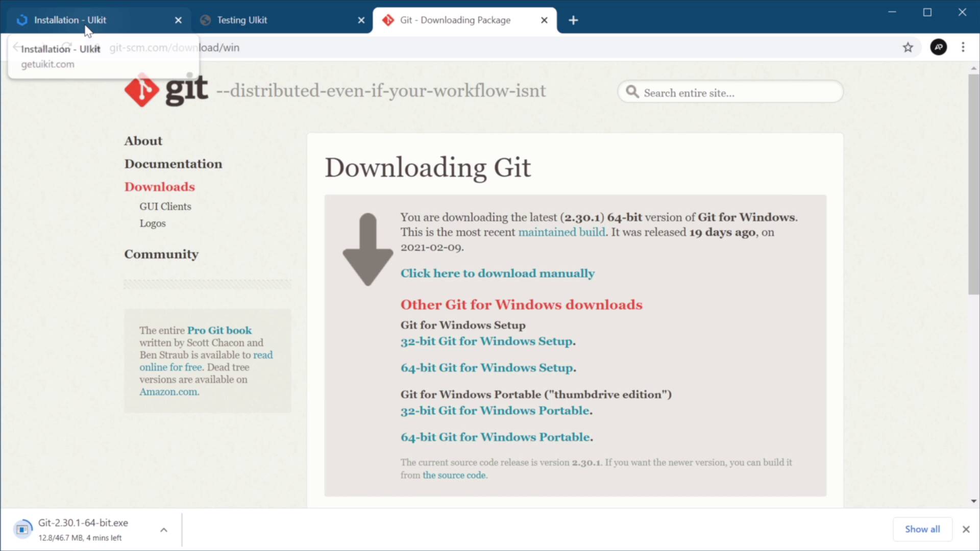The height and width of the screenshot is (551, 980).
Task: Switch to the Testing UIkit tab
Action: 242,20
